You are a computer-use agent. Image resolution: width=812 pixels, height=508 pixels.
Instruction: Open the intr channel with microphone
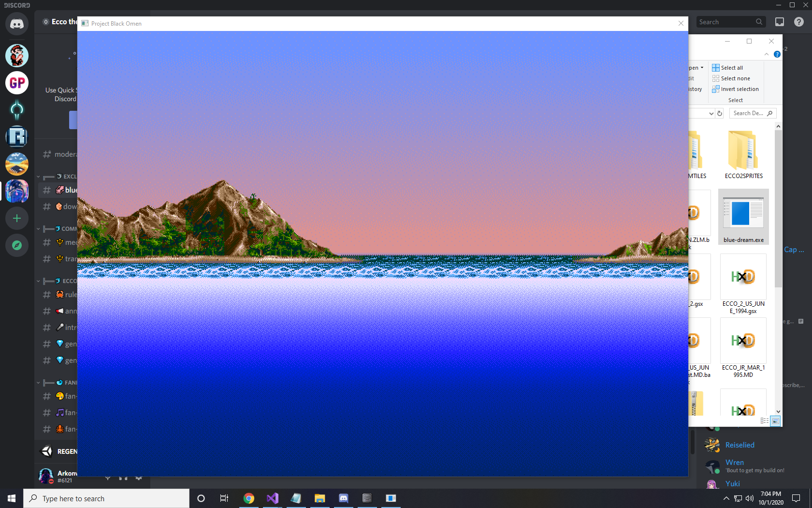pos(58,328)
